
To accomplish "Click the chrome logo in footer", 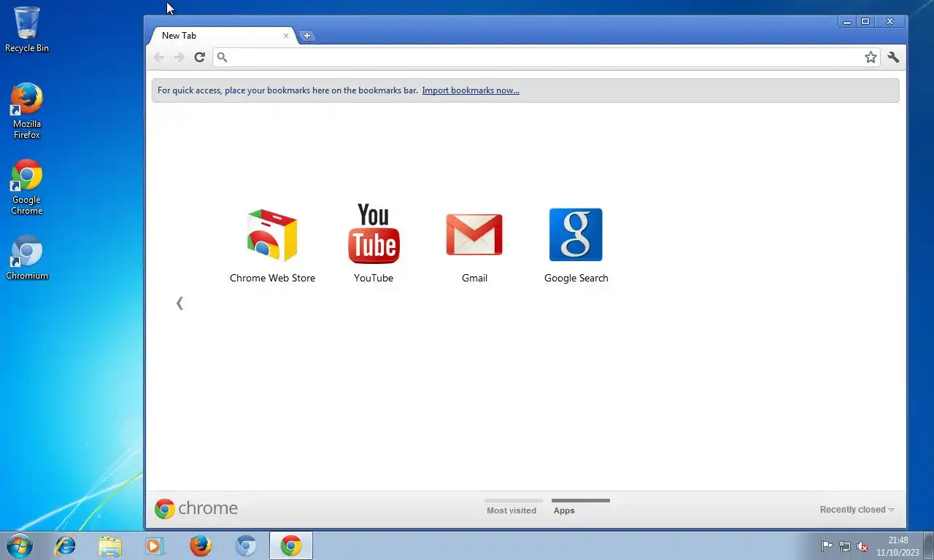I will click(196, 508).
